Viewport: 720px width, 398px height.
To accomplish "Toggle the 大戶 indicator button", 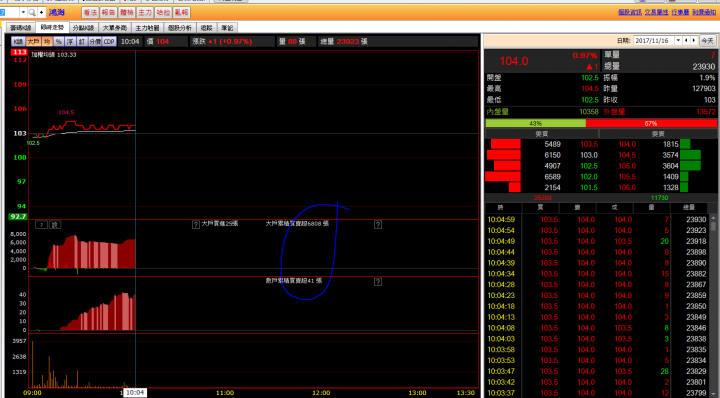I will [33, 41].
